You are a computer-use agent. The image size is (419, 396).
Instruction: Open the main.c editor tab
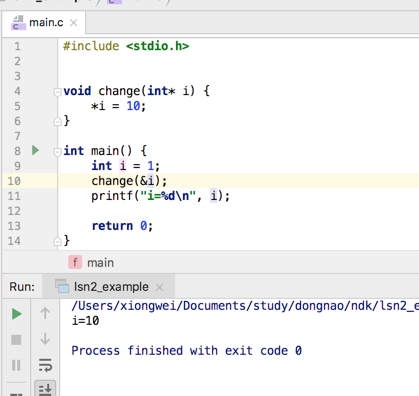(44, 23)
